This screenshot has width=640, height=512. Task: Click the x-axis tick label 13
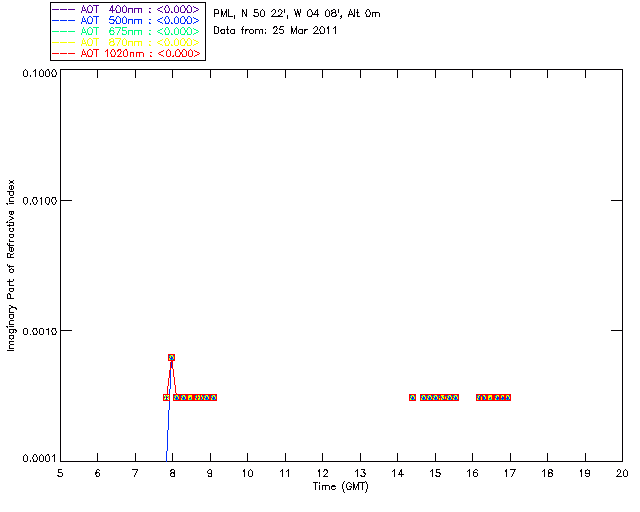pos(360,473)
